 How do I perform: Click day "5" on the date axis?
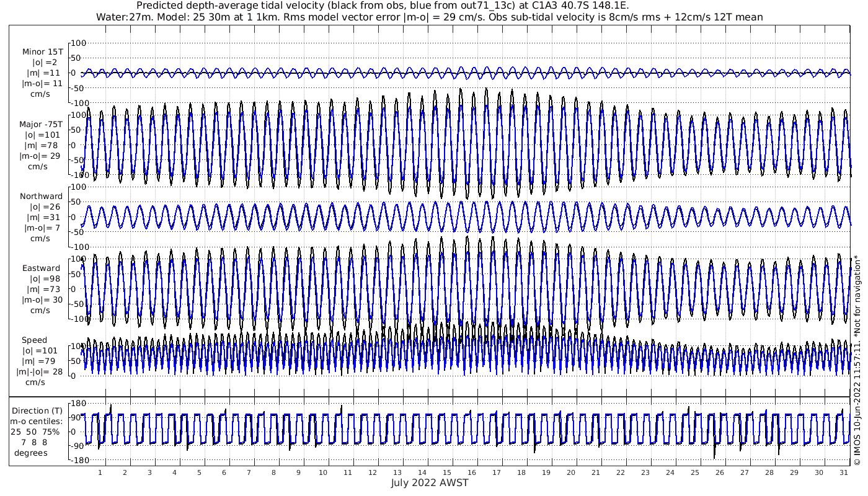click(199, 472)
